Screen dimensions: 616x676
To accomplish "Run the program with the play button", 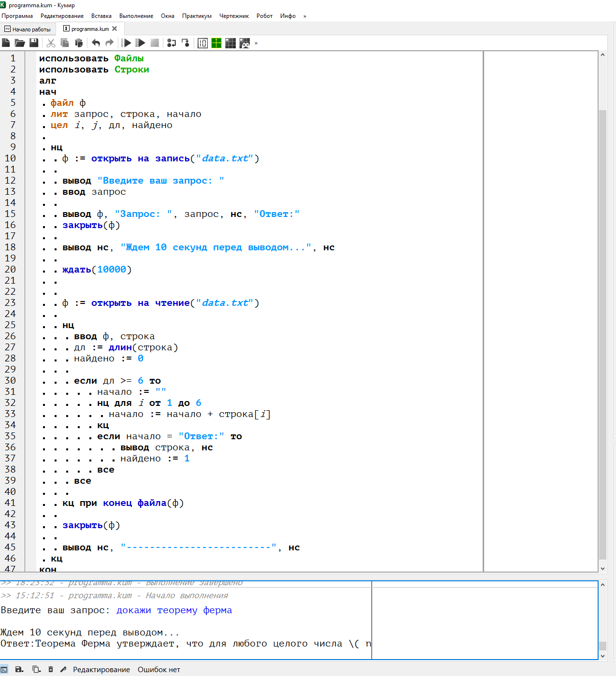I will [127, 43].
